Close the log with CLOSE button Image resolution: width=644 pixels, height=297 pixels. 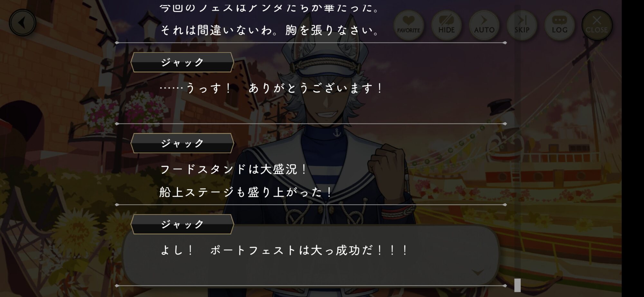pos(597,25)
